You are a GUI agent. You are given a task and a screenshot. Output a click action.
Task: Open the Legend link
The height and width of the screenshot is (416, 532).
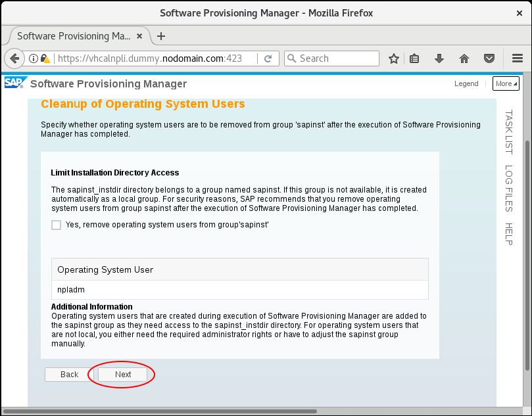[x=466, y=83]
